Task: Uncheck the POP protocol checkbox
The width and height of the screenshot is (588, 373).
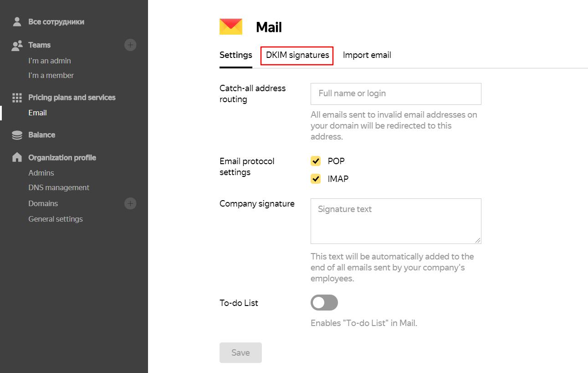Action: [316, 161]
